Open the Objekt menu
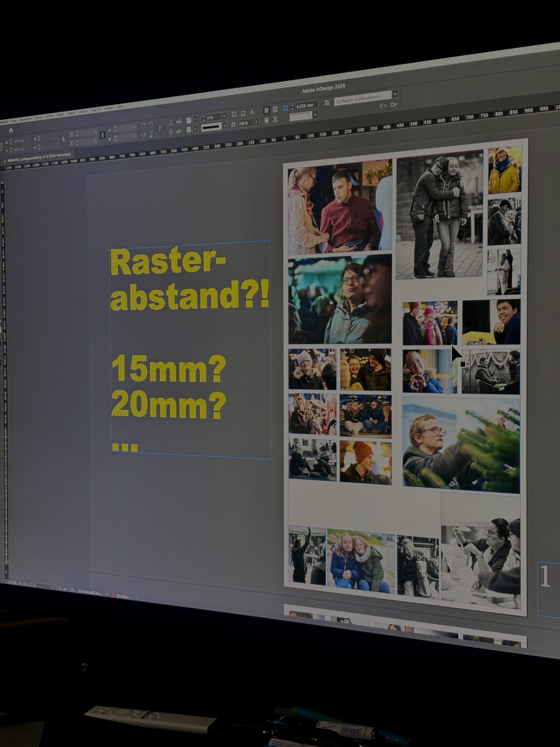Image resolution: width=560 pixels, height=747 pixels. point(60,114)
